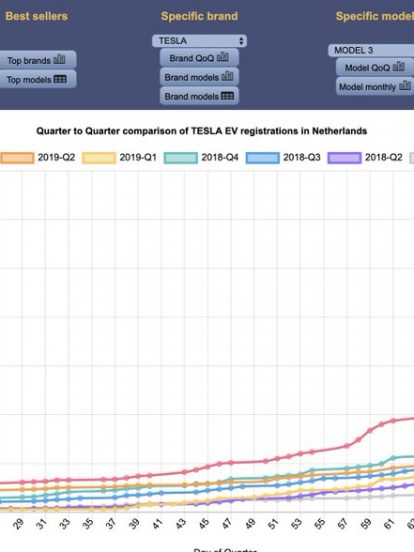This screenshot has height=552, width=414.
Task: Click the Specific model heading
Action: coord(375,16)
